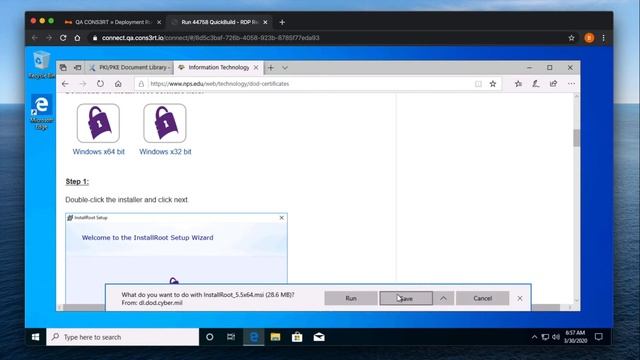Select the Run 44758 QuickBuild tab
The height and width of the screenshot is (360, 640).
[x=219, y=22]
